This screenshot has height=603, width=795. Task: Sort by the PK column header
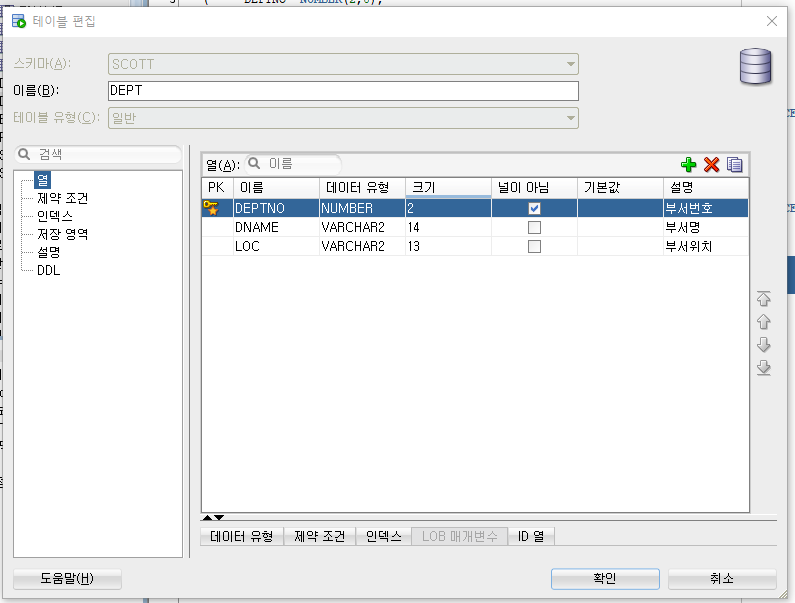click(x=218, y=188)
